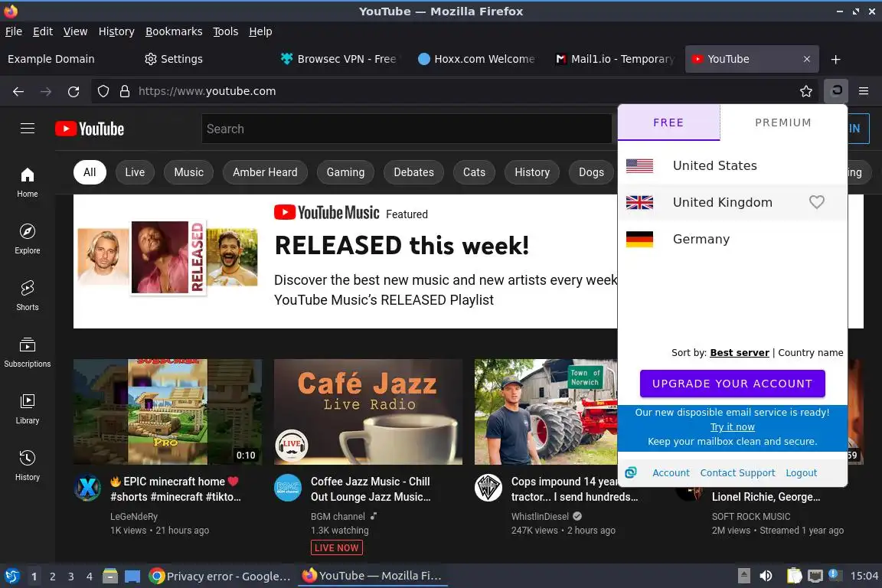Go to Home in YouTube sidebar
Screen dimensions: 882x588
coord(27,183)
